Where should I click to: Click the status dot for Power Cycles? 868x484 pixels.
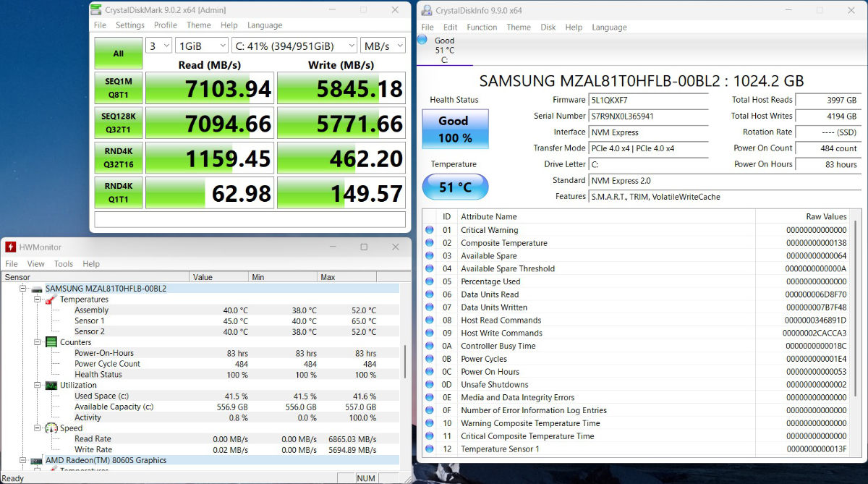point(430,359)
